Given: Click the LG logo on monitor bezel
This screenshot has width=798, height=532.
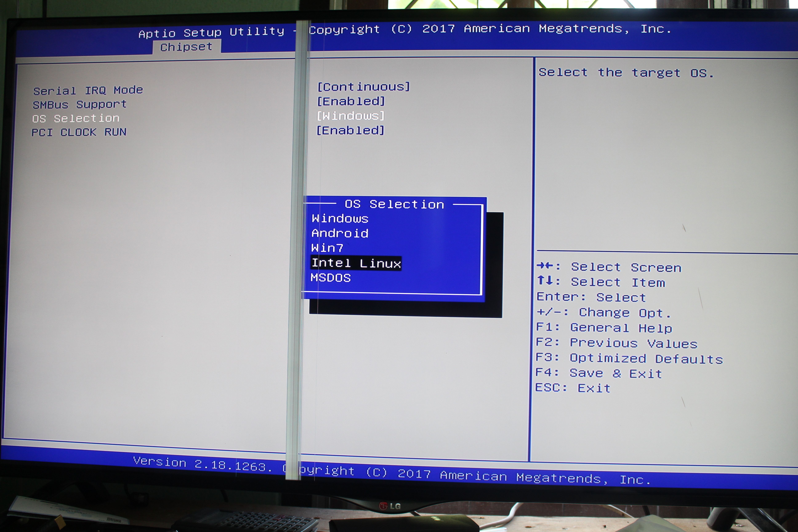Looking at the screenshot, I should point(390,506).
